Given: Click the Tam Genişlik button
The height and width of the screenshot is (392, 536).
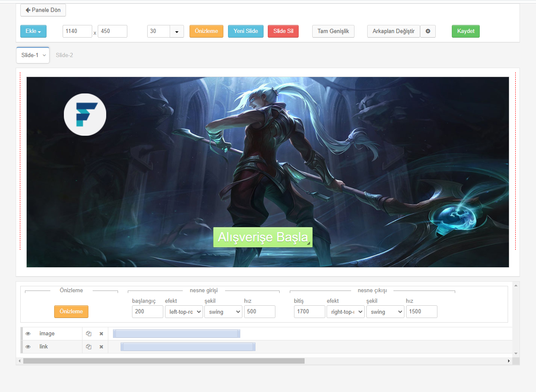Looking at the screenshot, I should click(x=333, y=31).
